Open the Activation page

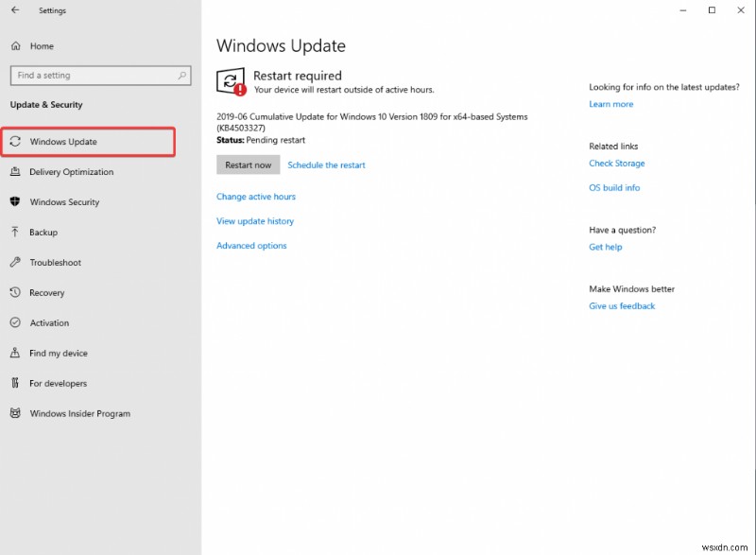point(51,322)
